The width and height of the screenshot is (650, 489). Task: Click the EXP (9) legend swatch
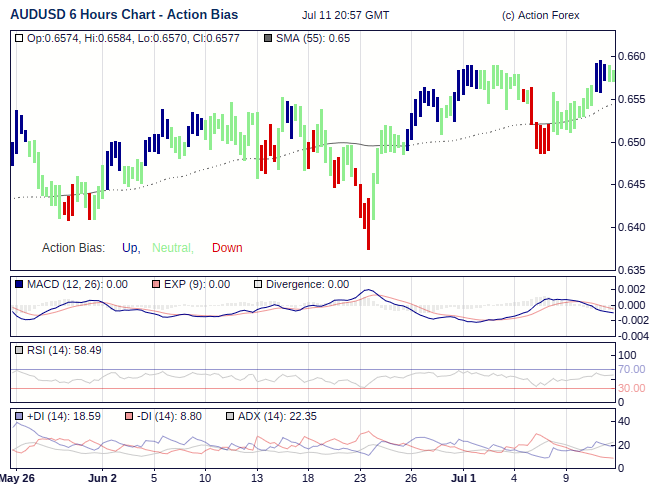click(156, 284)
